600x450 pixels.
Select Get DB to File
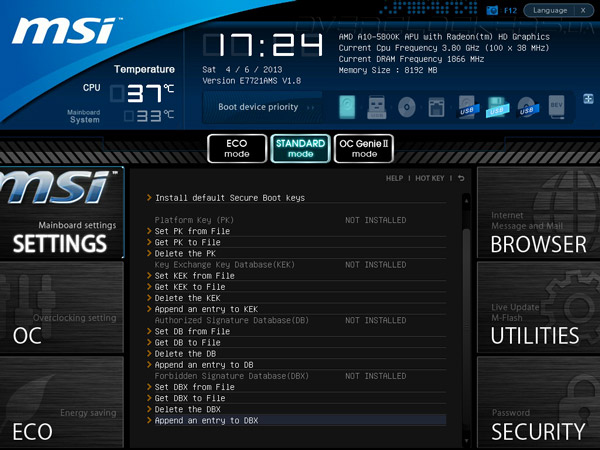click(297, 342)
